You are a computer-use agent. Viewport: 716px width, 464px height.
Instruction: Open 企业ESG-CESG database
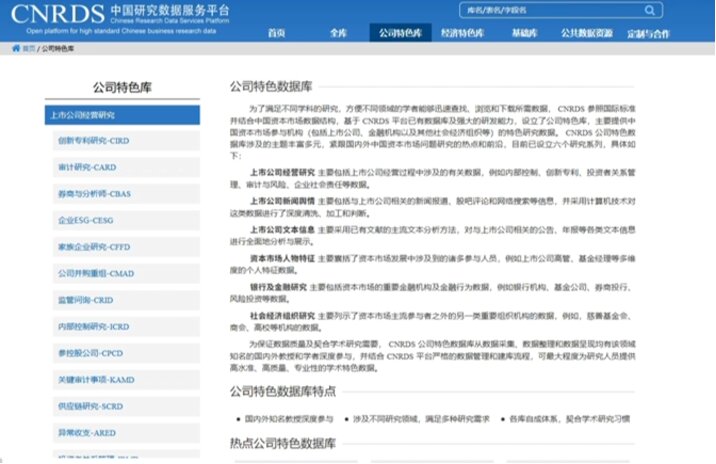point(126,220)
